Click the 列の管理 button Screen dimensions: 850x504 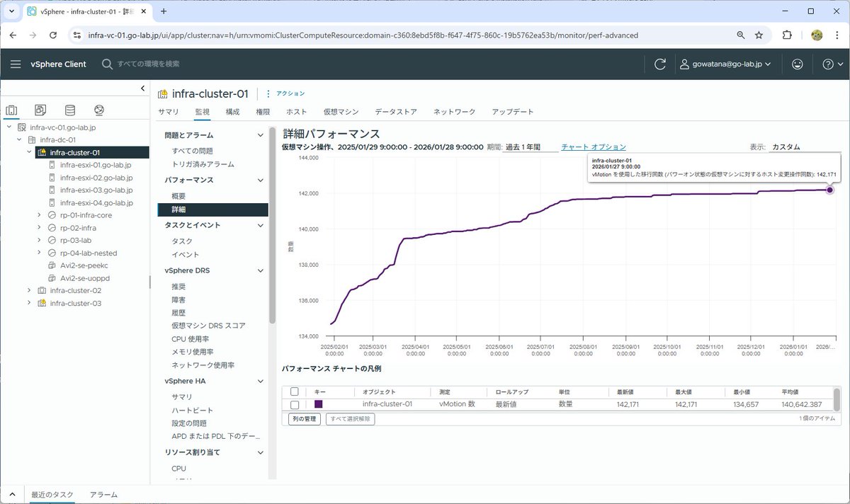[x=305, y=419]
